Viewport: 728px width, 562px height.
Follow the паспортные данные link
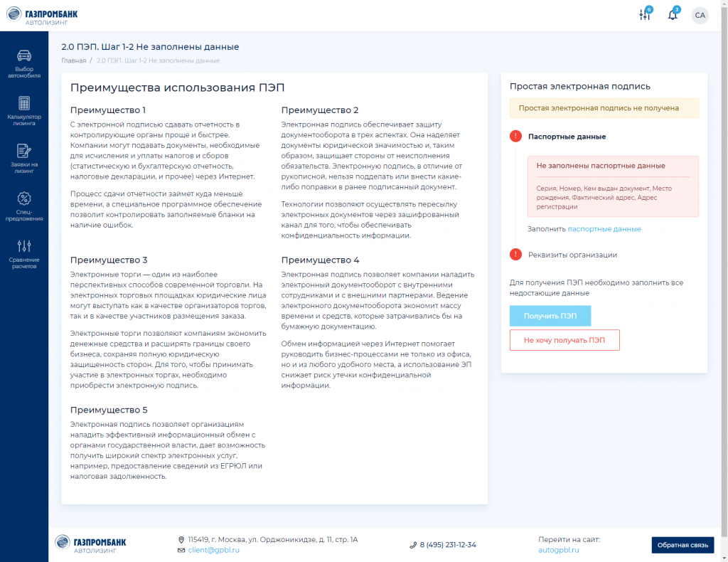coord(604,229)
